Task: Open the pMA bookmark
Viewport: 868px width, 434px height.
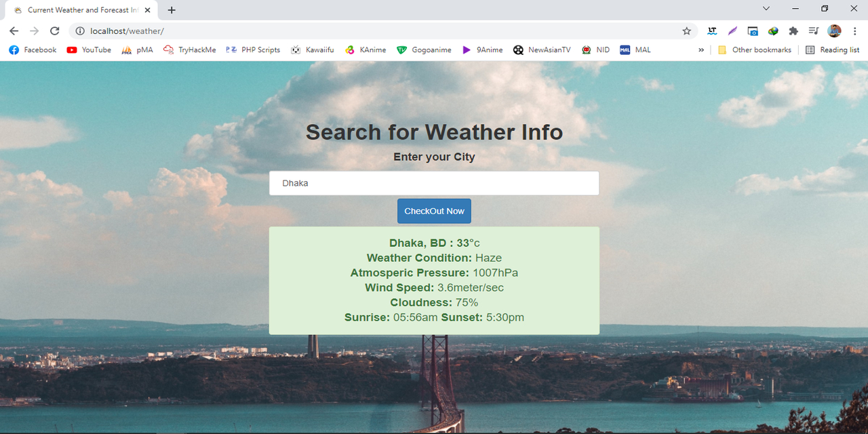Action: [x=137, y=50]
